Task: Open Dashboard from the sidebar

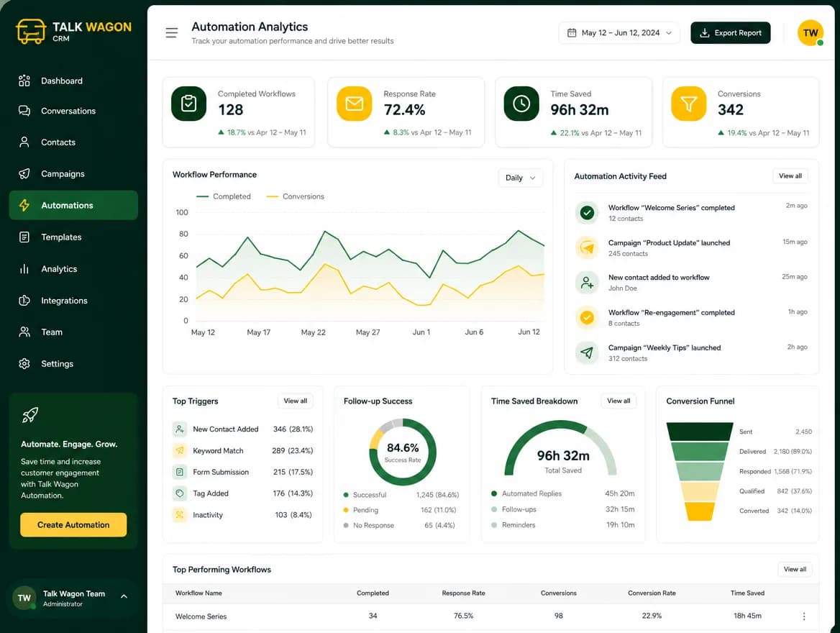Action: point(73,81)
